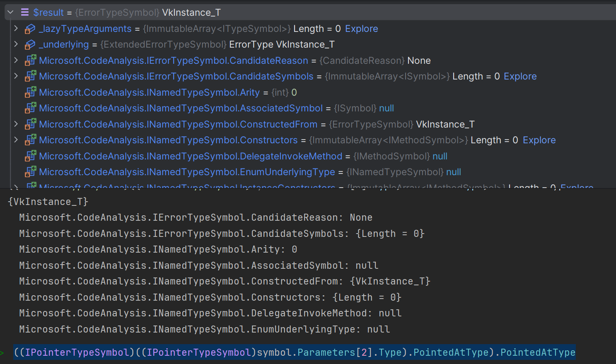This screenshot has height=364, width=616.
Task: Click the _lazyTypeArguments field icon
Action: click(30, 29)
